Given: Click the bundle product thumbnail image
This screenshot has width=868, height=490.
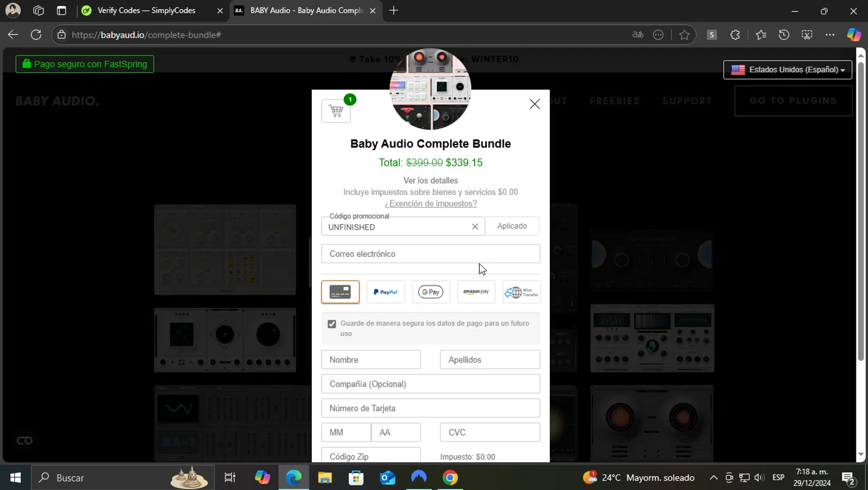Looking at the screenshot, I should [x=431, y=89].
